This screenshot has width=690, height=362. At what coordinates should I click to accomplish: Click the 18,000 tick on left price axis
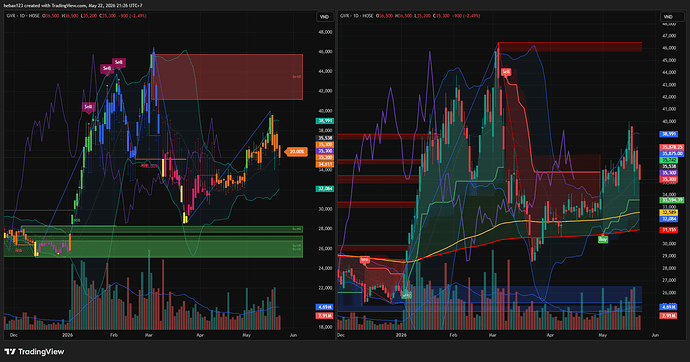pos(326,327)
